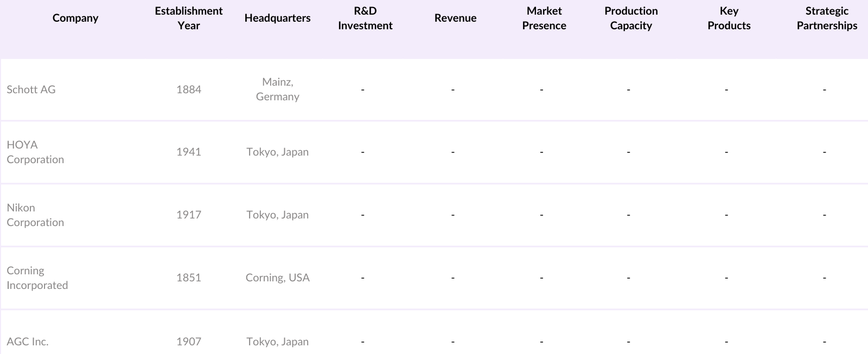
Task: Click the Corning, USA headquarters cell
Action: pyautogui.click(x=277, y=278)
